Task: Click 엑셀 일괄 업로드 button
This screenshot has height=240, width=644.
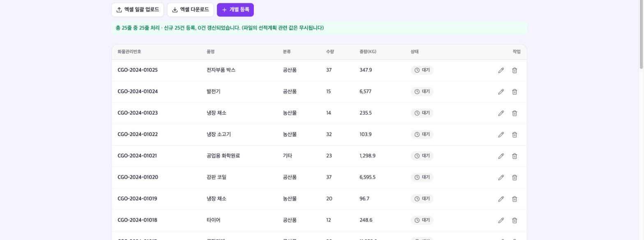Action: (138, 10)
